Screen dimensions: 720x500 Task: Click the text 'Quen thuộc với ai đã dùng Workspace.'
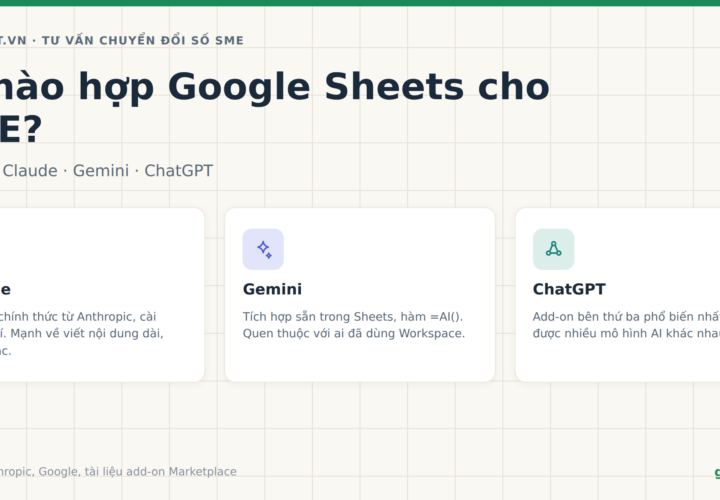(x=354, y=333)
